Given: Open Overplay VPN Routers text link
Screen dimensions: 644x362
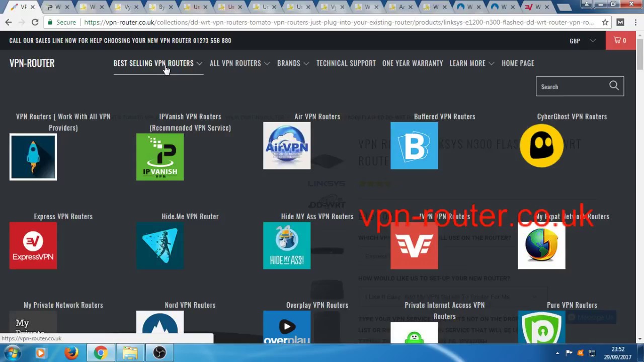Looking at the screenshot, I should [x=317, y=305].
